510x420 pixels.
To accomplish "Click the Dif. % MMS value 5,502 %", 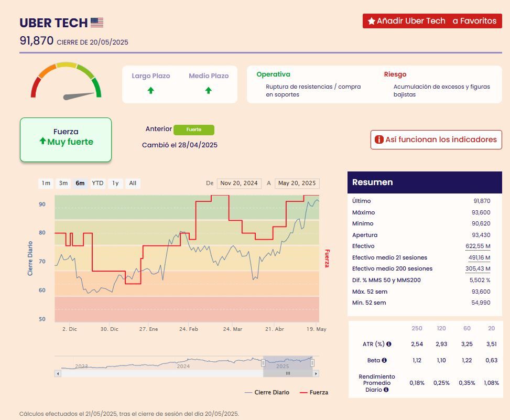I will (480, 280).
